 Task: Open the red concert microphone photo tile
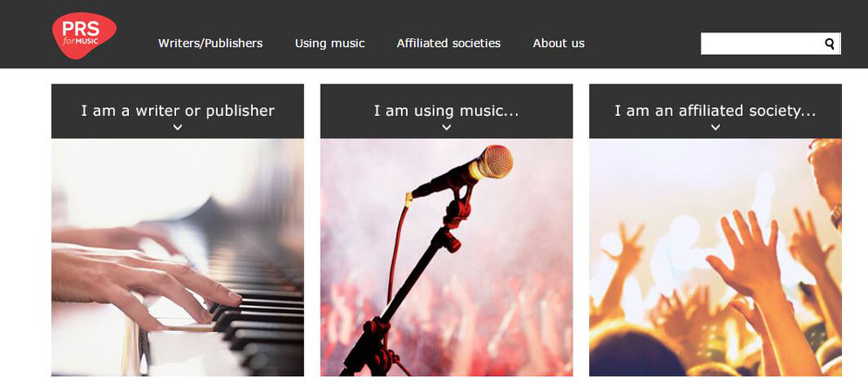tap(446, 257)
